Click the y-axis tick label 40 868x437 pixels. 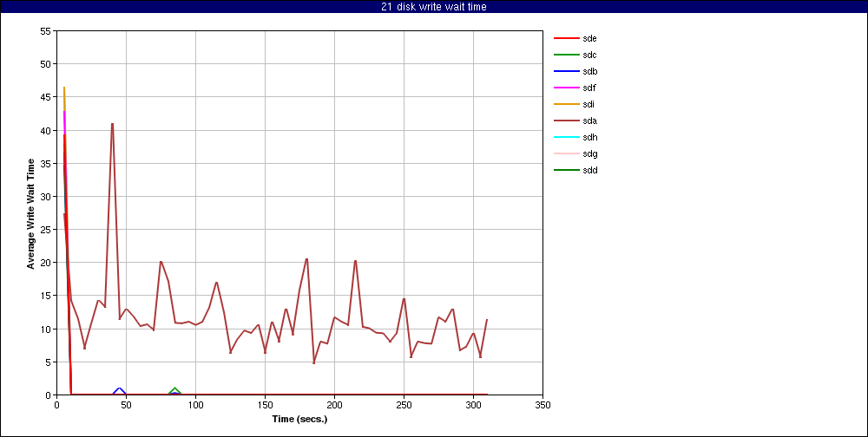coord(46,131)
